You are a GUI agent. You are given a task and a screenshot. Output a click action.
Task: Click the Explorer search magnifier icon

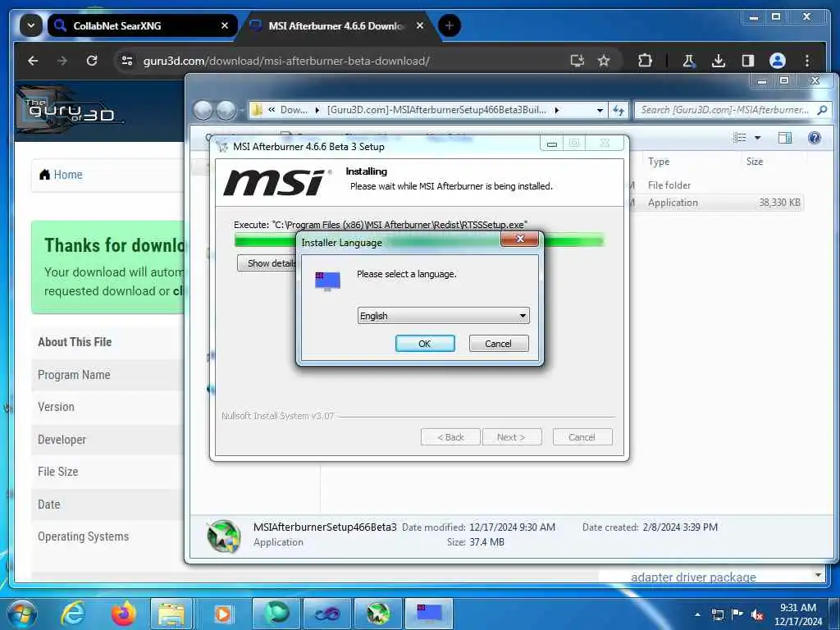pos(822,110)
